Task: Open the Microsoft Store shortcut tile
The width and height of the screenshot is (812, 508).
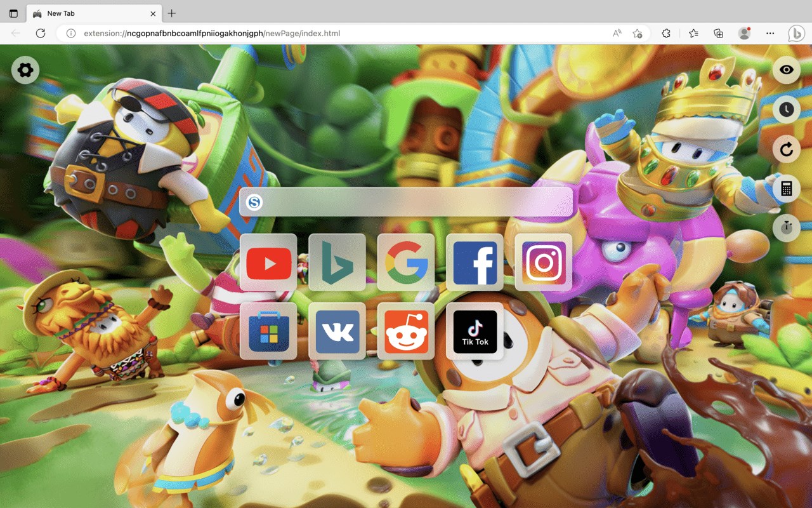Action: (x=268, y=331)
